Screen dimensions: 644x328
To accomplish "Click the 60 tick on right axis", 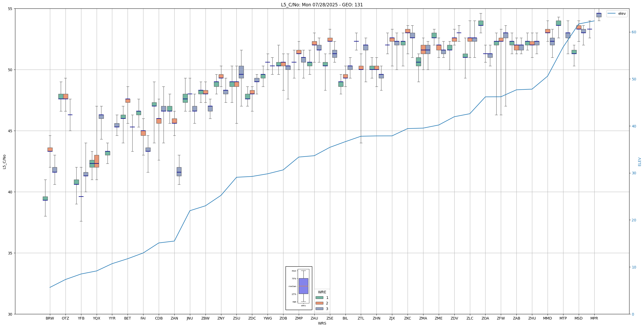I will [x=634, y=32].
